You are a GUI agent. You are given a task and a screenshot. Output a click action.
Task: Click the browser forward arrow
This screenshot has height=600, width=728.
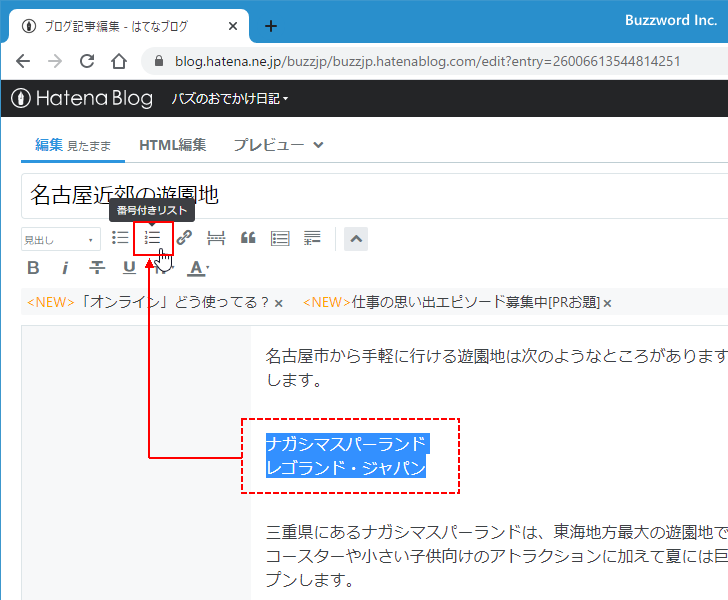(55, 61)
